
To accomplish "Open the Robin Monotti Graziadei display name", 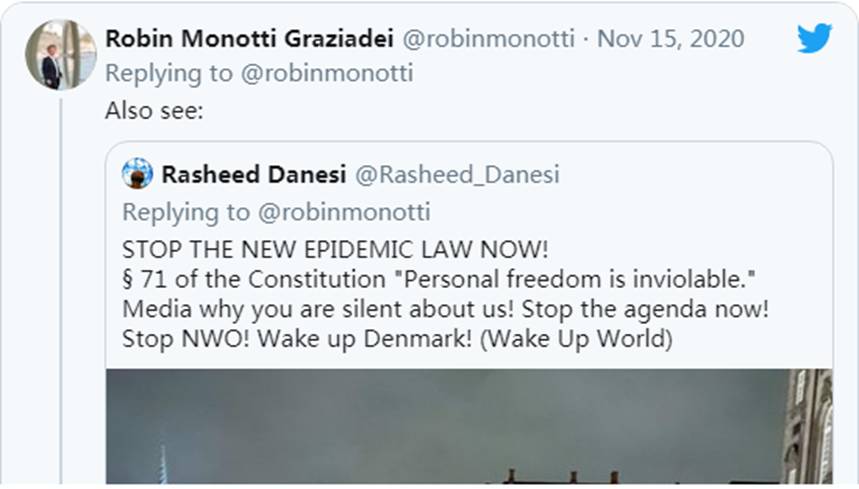I will point(249,39).
